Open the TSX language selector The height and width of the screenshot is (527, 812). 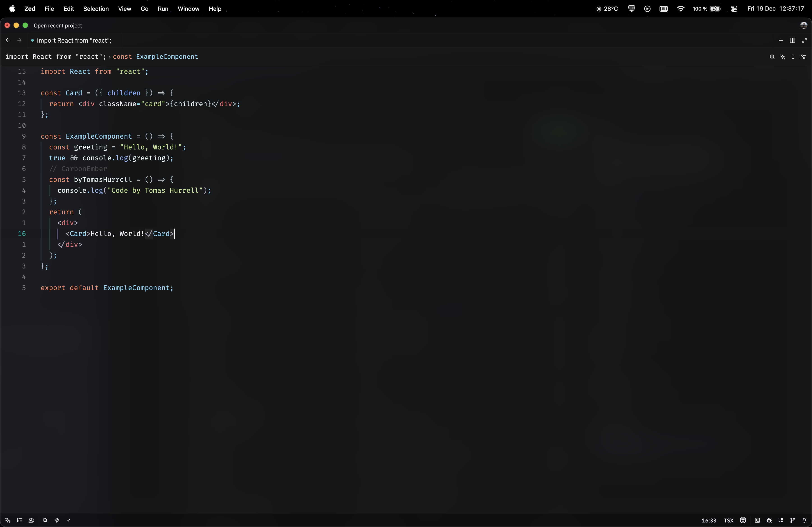pos(728,520)
